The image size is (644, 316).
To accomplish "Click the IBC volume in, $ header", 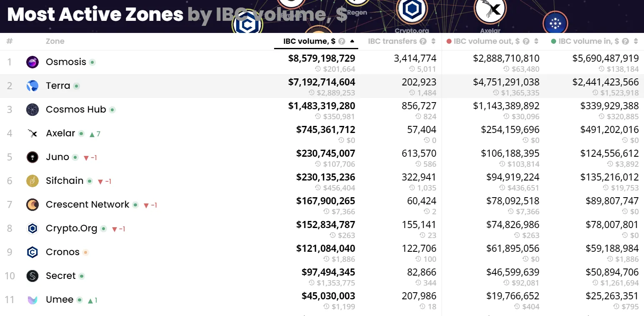I will (x=589, y=41).
